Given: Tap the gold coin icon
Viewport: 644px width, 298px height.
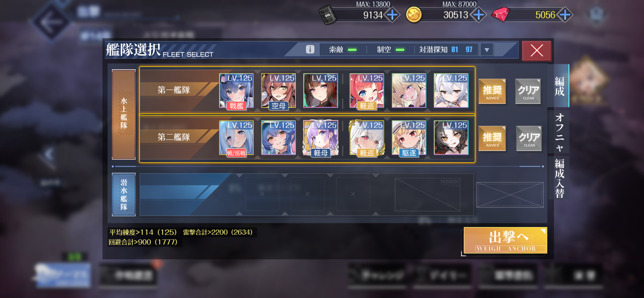Looking at the screenshot, I should (414, 15).
